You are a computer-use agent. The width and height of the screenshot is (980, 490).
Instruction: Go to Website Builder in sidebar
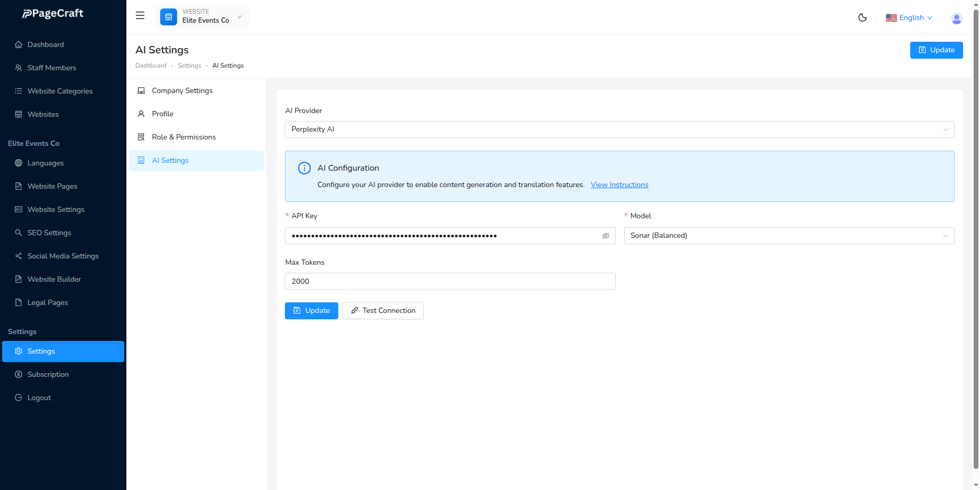(54, 279)
